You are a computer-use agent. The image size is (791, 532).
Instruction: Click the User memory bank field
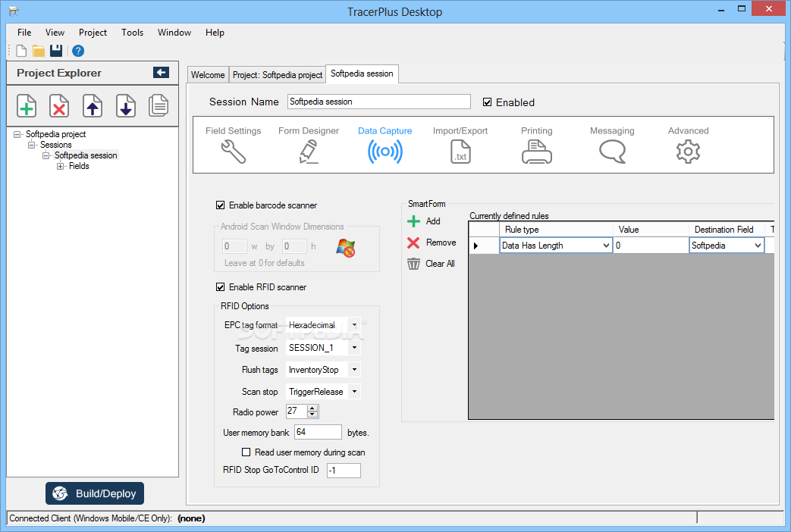click(319, 432)
